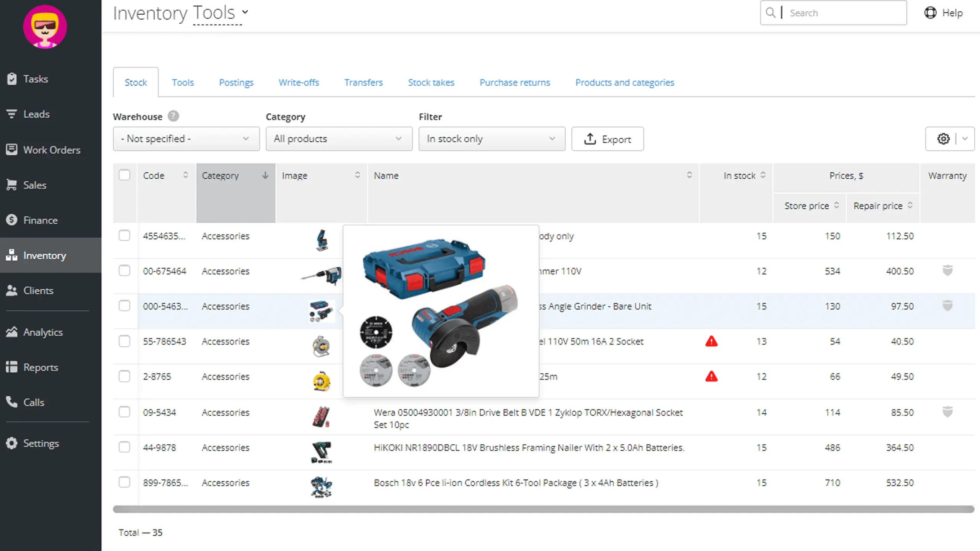Check row with code 09-5434
980x551 pixels.
coord(124,412)
